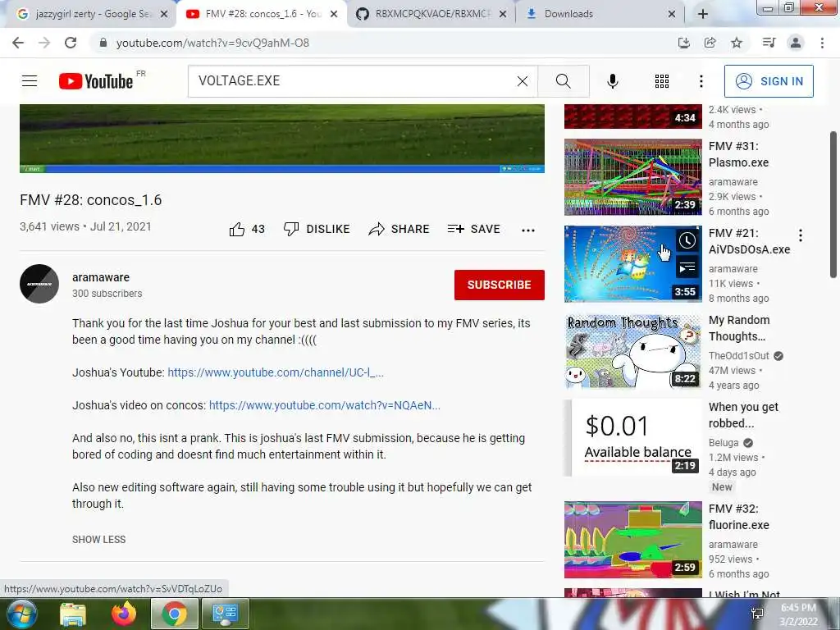Click the forward navigation arrow
The width and height of the screenshot is (840, 630).
44,43
